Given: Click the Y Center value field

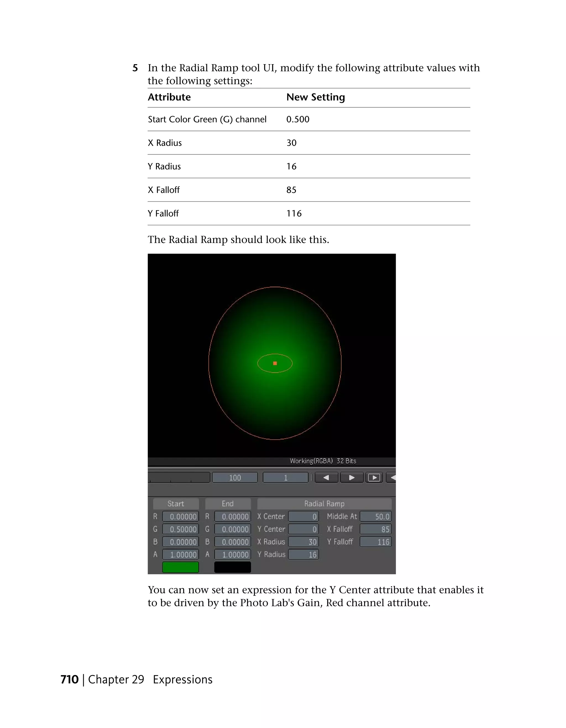Looking at the screenshot, I should click(x=303, y=529).
